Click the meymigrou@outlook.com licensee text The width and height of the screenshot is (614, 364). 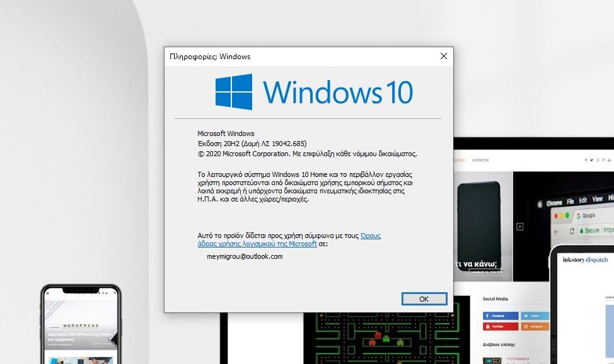[x=245, y=256]
